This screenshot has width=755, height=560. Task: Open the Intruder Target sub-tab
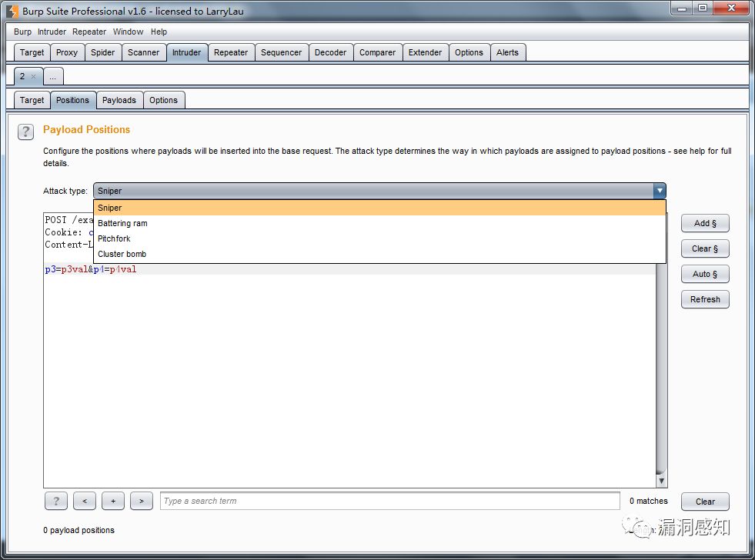(x=32, y=100)
